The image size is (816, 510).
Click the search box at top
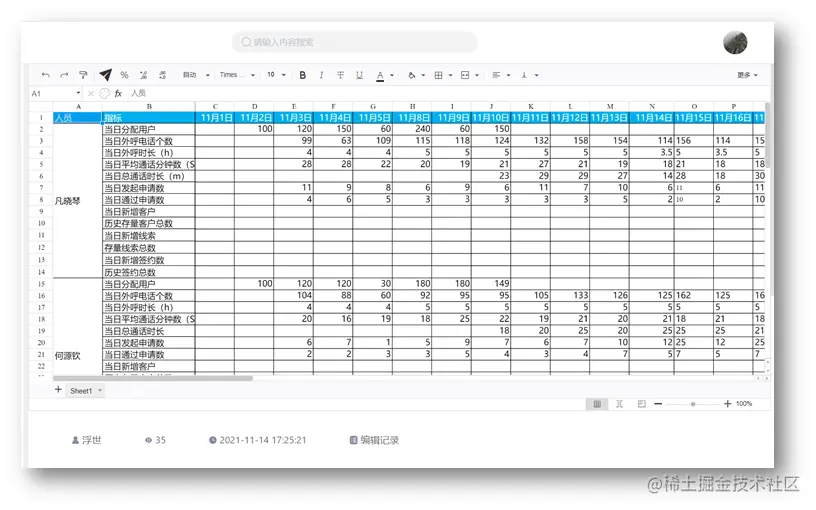tap(354, 42)
